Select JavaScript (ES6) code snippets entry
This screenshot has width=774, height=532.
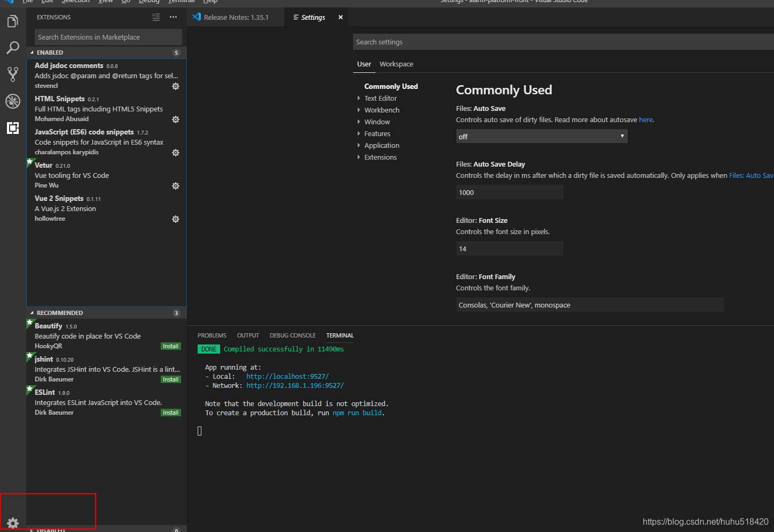(107, 142)
